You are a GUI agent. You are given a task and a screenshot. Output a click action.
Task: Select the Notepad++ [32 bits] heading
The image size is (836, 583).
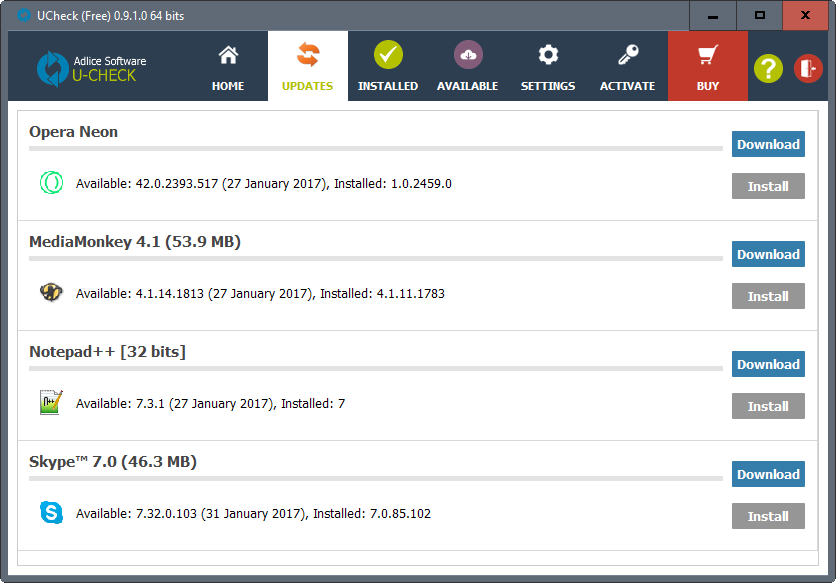click(107, 352)
